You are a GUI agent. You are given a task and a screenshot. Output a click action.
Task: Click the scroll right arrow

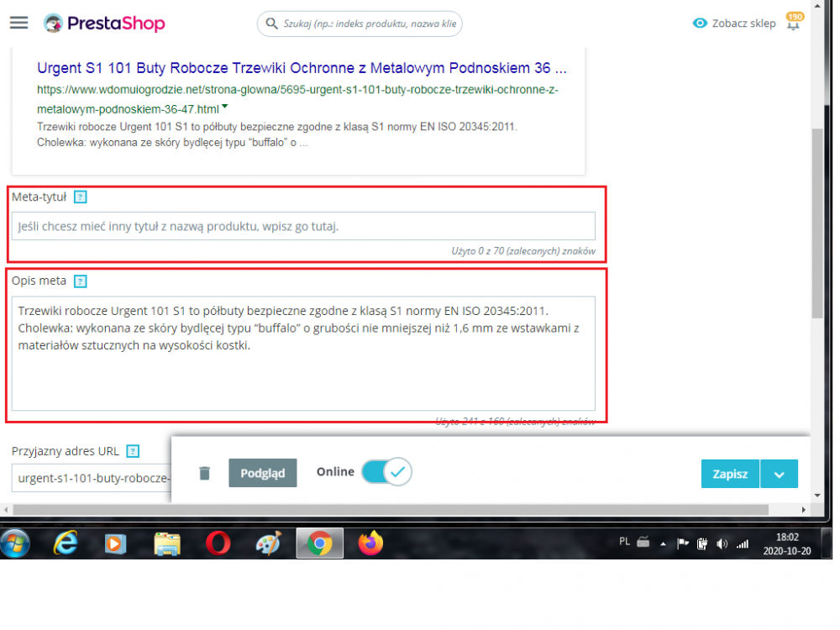tap(804, 510)
